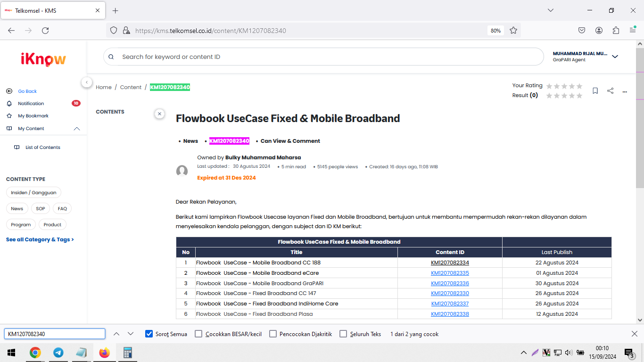
Task: Open content ID link KM1207082336
Action: tap(450, 283)
